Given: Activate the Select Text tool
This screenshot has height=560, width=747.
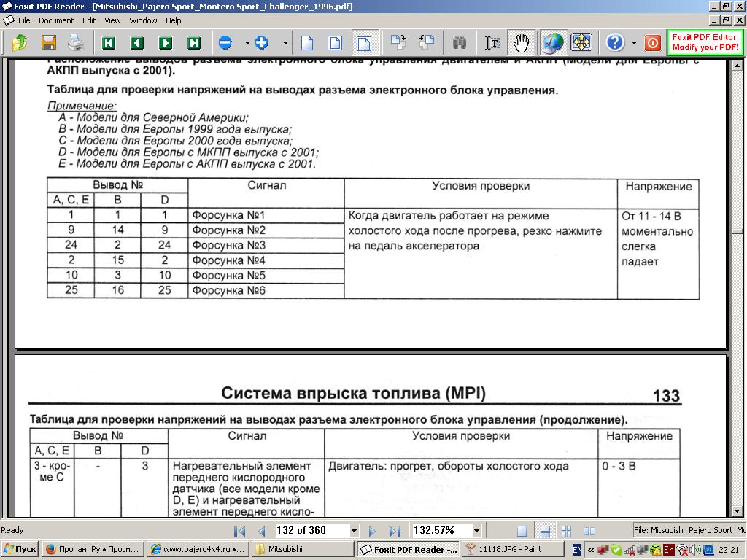Looking at the screenshot, I should coord(493,43).
